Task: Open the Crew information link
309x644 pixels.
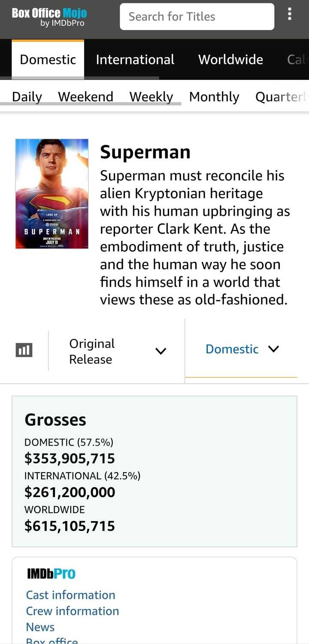Action: tap(73, 611)
